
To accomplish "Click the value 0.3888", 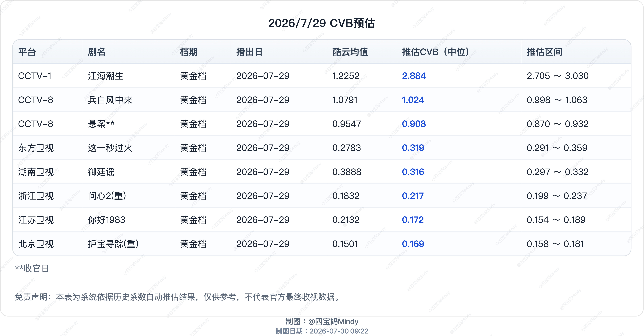I will [x=347, y=172].
